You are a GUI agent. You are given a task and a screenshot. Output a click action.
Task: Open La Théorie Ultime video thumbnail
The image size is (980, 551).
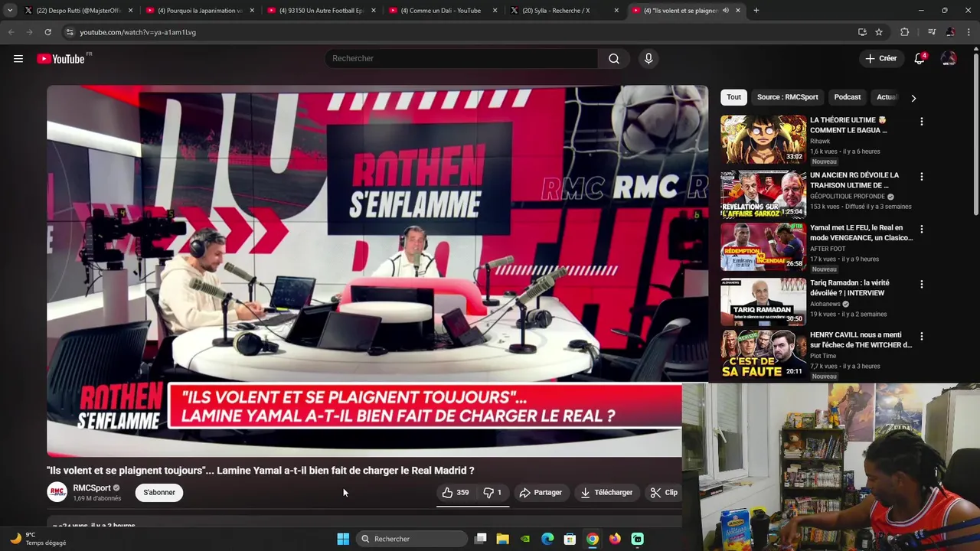tap(763, 140)
